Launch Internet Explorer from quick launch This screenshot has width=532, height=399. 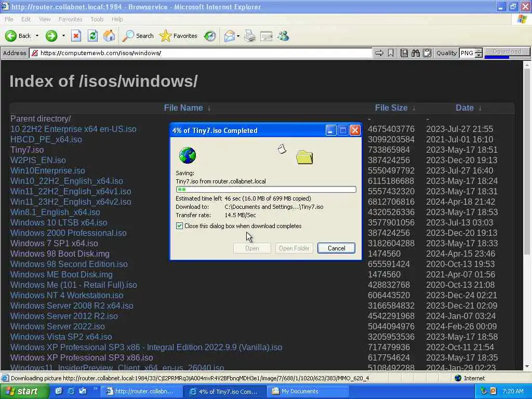(x=71, y=391)
